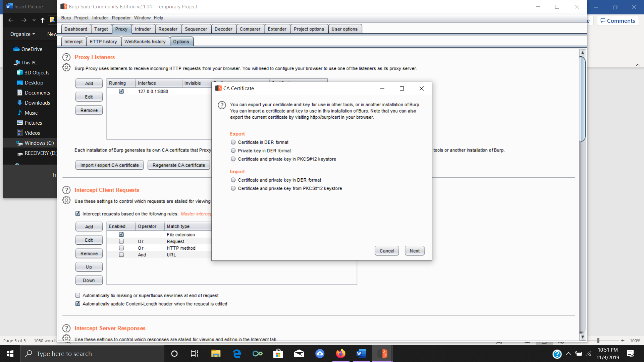Select export PKCS#12 keystore option

(233, 159)
